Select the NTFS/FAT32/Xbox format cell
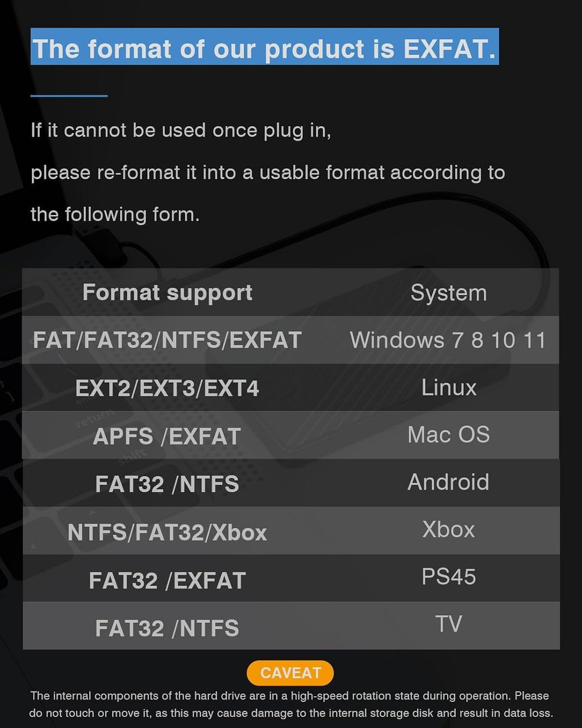The image size is (582, 728). (x=167, y=532)
